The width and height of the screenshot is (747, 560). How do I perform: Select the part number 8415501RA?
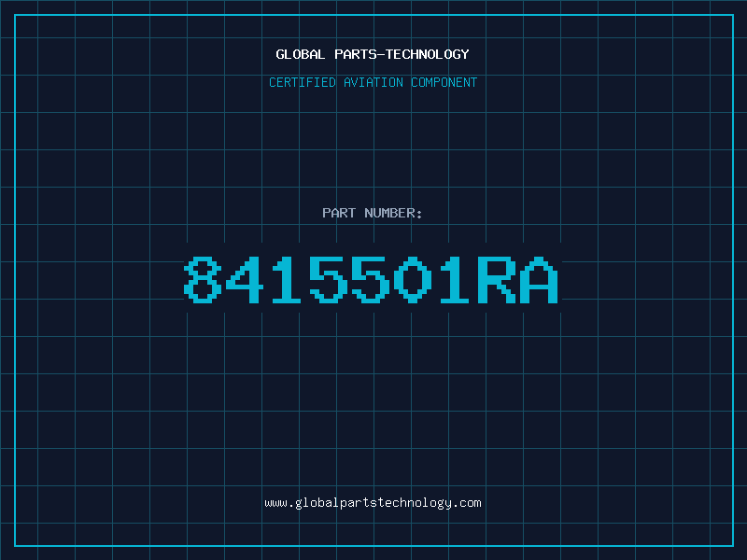tap(371, 279)
